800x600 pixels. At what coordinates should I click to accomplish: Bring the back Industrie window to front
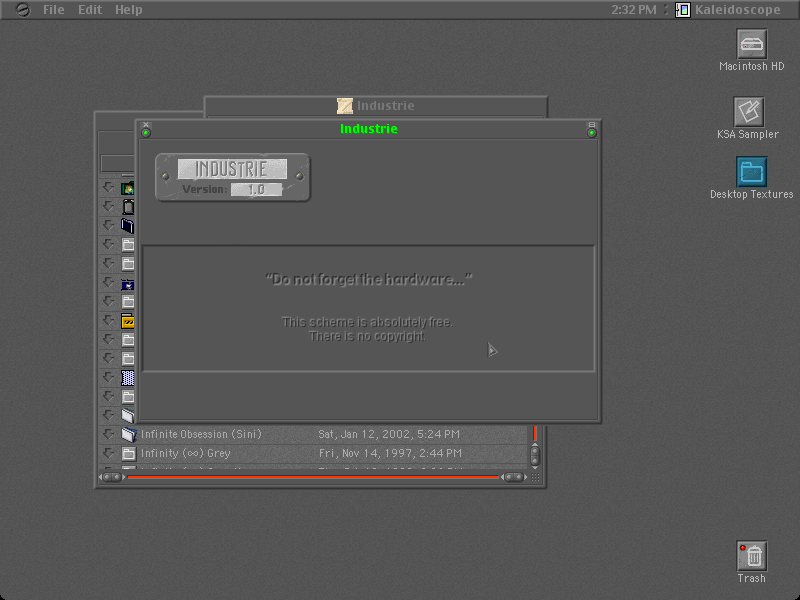point(376,106)
